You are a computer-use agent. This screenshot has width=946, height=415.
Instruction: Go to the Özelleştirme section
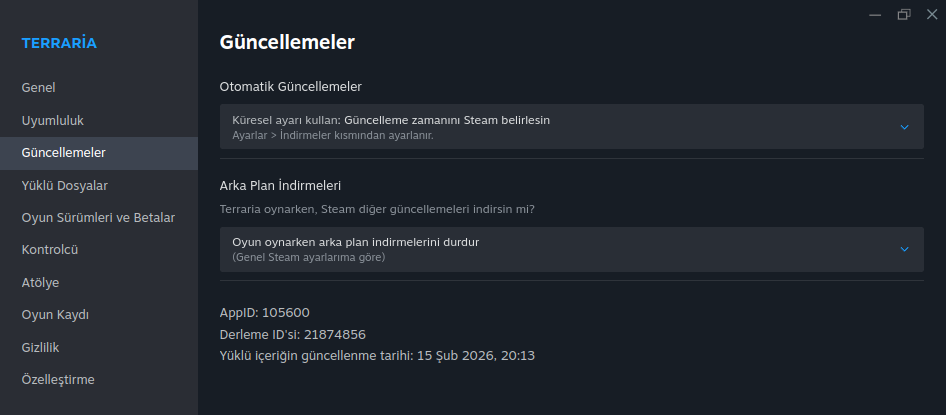(58, 380)
